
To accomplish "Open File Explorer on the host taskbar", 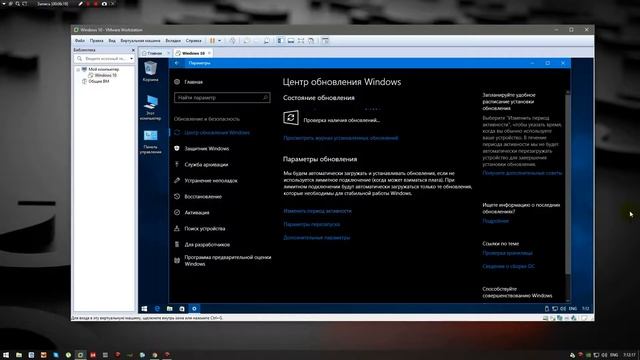I will (19, 355).
